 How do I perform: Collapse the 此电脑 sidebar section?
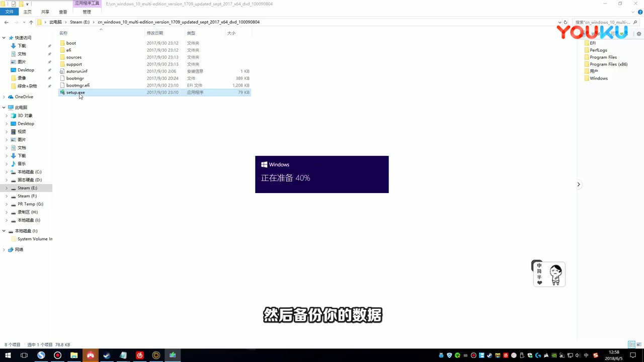point(4,107)
